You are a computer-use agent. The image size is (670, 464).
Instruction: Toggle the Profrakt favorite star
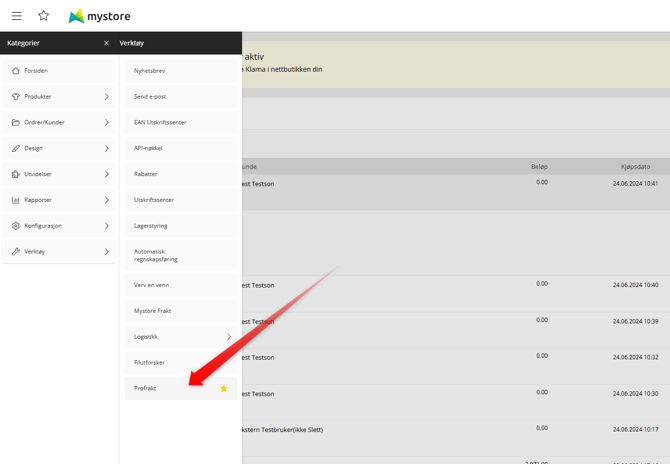pos(223,388)
